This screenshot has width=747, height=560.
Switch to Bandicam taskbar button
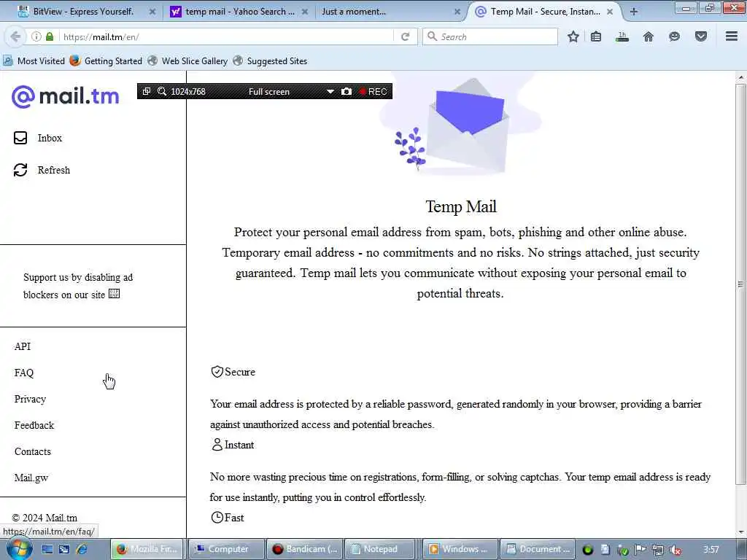(x=305, y=549)
